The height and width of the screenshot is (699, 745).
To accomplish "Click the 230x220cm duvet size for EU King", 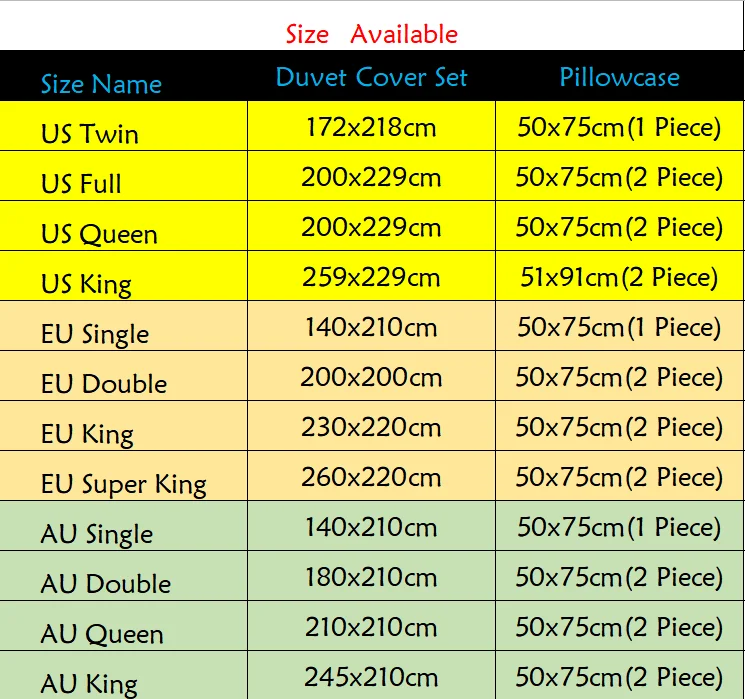I will pyautogui.click(x=371, y=428).
